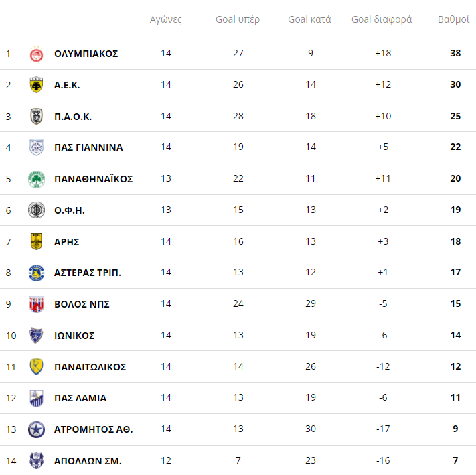The image size is (476, 475).
Task: Click the ΑΡΗΣ yellow team logo
Action: pyautogui.click(x=36, y=242)
